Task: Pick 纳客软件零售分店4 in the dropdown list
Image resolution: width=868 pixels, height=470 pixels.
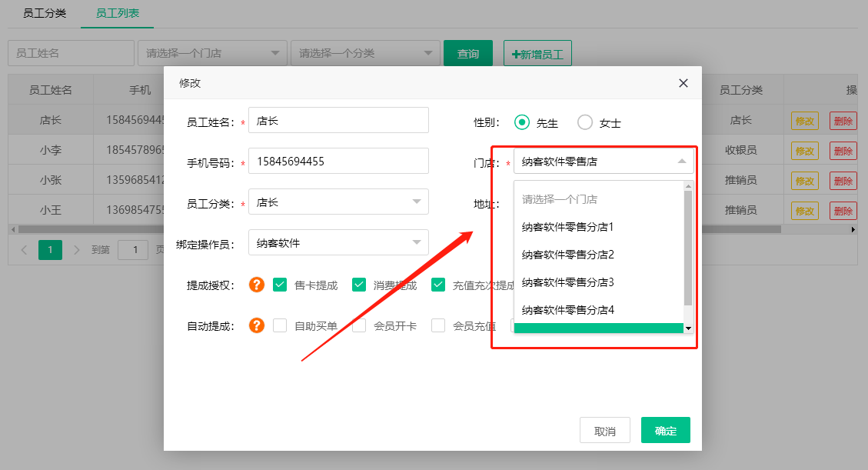Action: pyautogui.click(x=568, y=310)
